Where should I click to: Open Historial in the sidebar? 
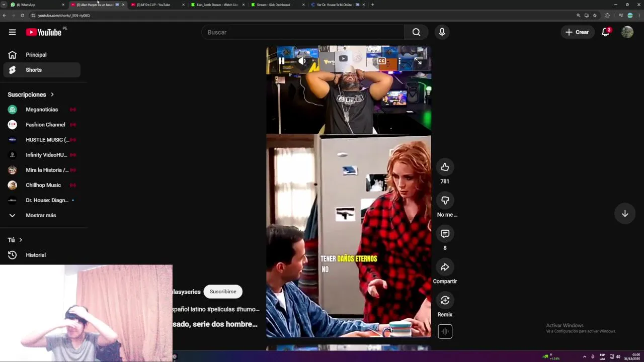pos(42,255)
